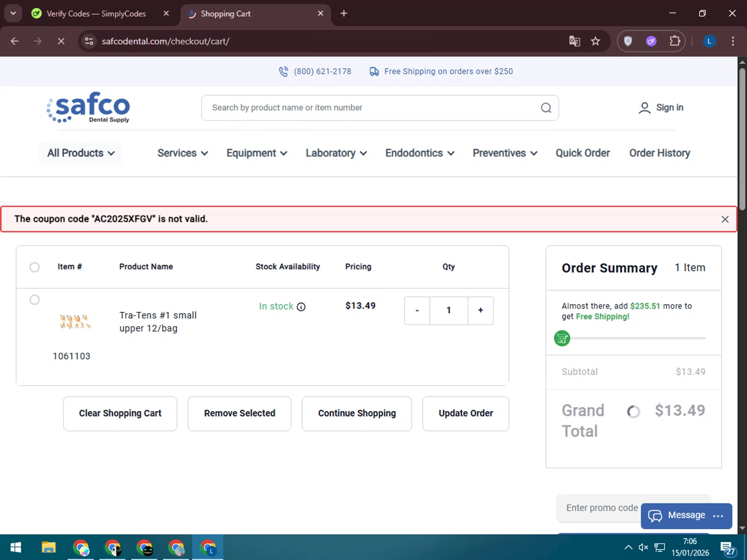The height and width of the screenshot is (560, 747).
Task: Close the Shopping Cart tab
Action: click(320, 13)
